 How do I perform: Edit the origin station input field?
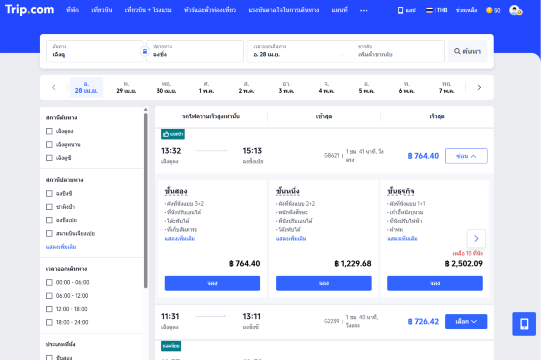[94, 51]
